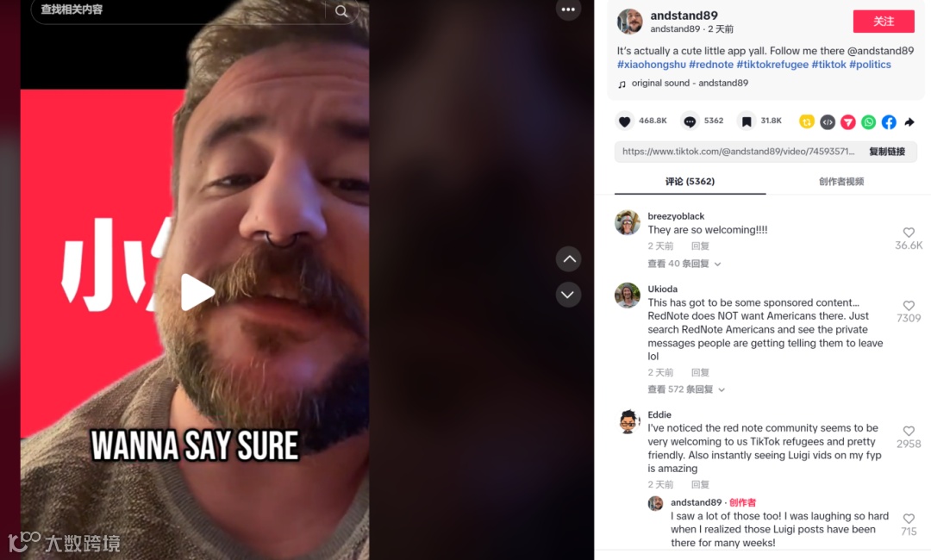Expand 40 replies under breezyoblack's comment
Screen dimensions: 931x560
point(684,264)
